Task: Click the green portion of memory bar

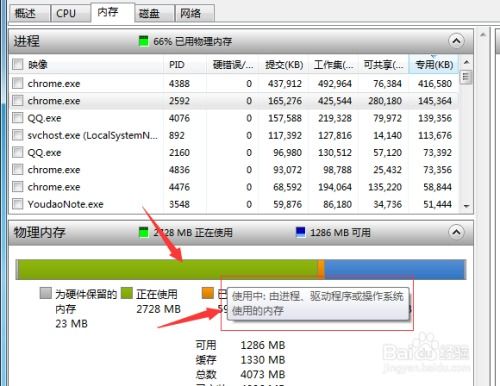Action: [167, 269]
